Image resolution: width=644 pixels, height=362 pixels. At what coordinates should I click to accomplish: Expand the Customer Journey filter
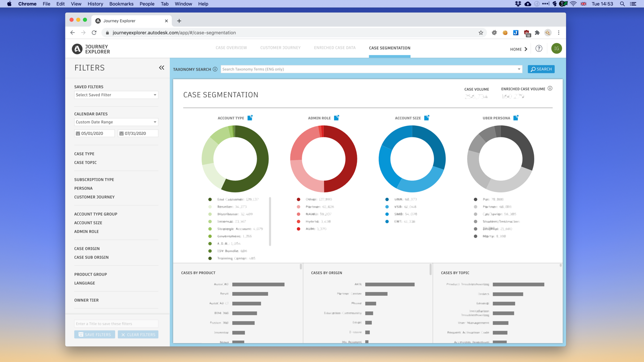94,197
